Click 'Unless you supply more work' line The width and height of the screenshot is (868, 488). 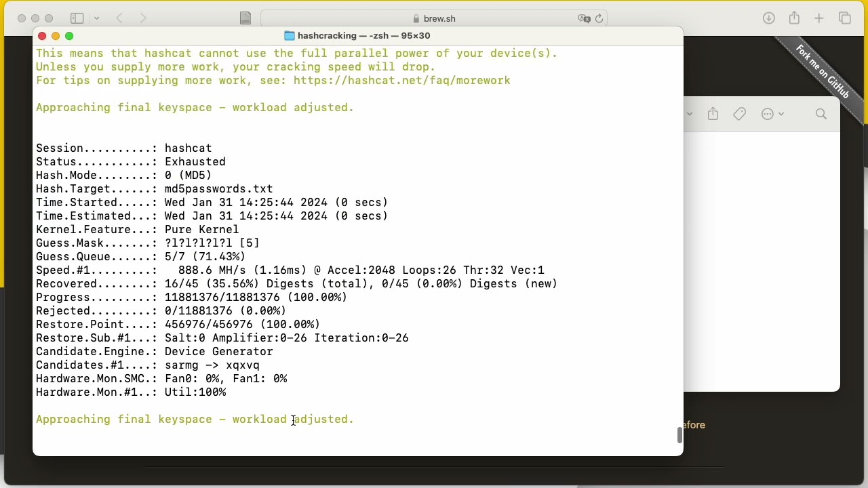coord(235,67)
